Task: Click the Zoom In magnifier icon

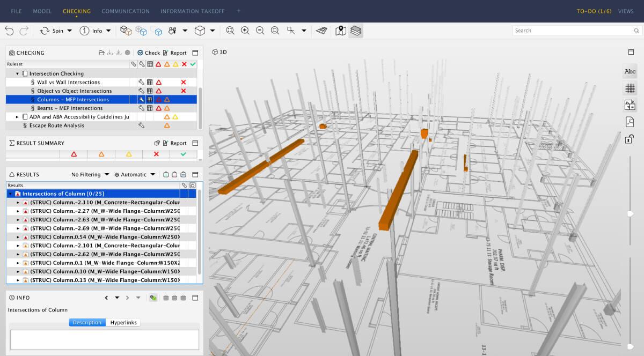Action: click(x=245, y=31)
